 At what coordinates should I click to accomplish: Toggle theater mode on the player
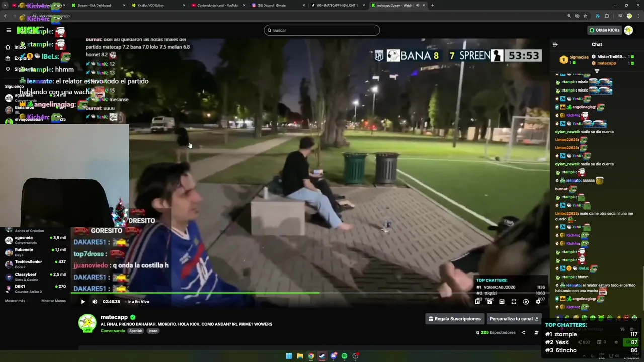pos(502,302)
